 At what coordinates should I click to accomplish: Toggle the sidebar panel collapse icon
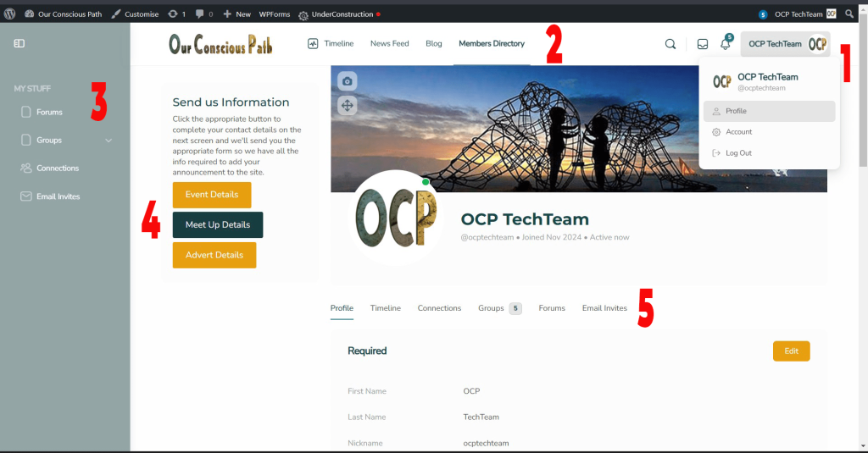tap(19, 43)
